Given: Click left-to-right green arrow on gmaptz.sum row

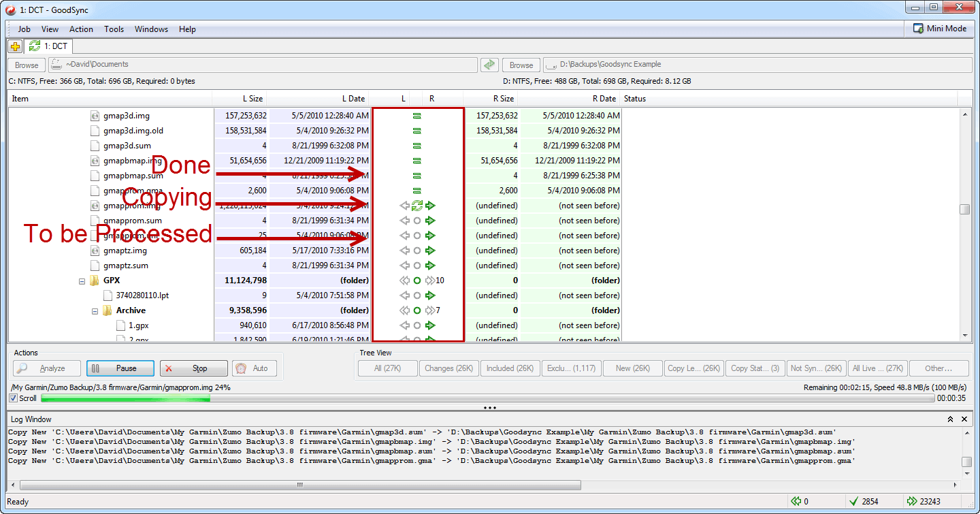Looking at the screenshot, I should click(430, 266).
